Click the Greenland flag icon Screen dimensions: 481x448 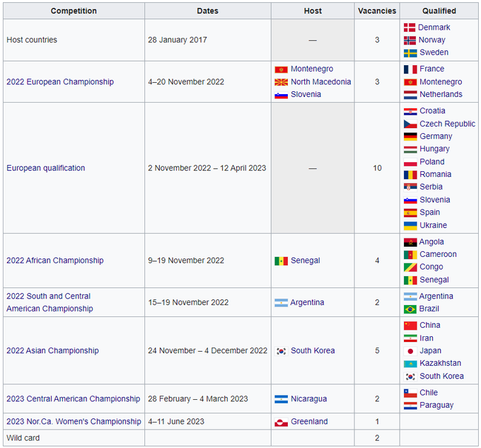tap(281, 422)
